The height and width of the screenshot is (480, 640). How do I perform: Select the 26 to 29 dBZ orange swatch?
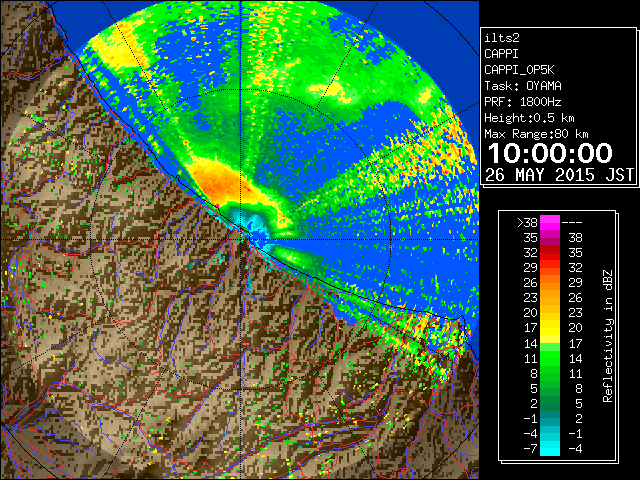pos(550,282)
